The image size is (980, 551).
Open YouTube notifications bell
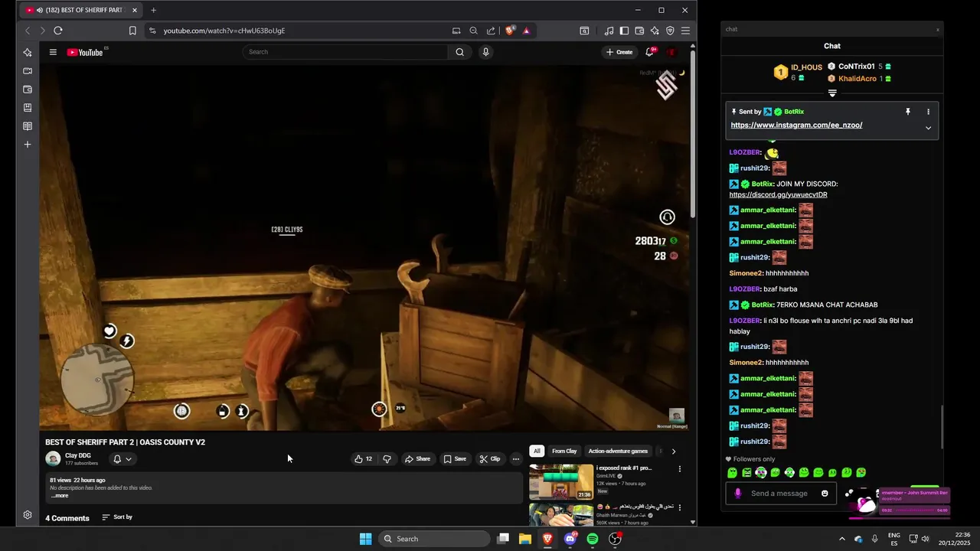point(649,52)
